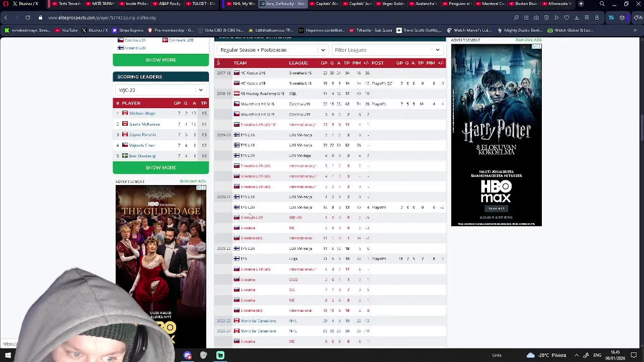Click the ENG language indicator in taskbar
The image size is (644, 362).
pos(597,355)
